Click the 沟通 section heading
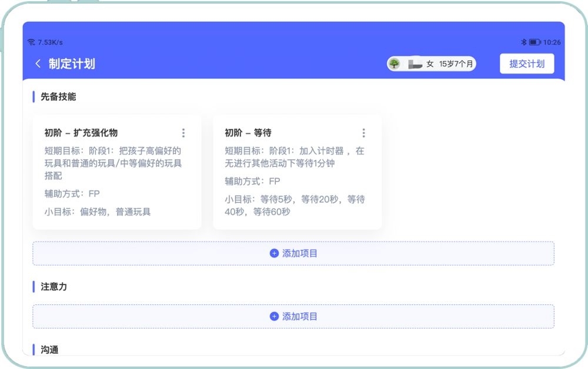Viewport: 588px width, 369px height. pos(50,350)
